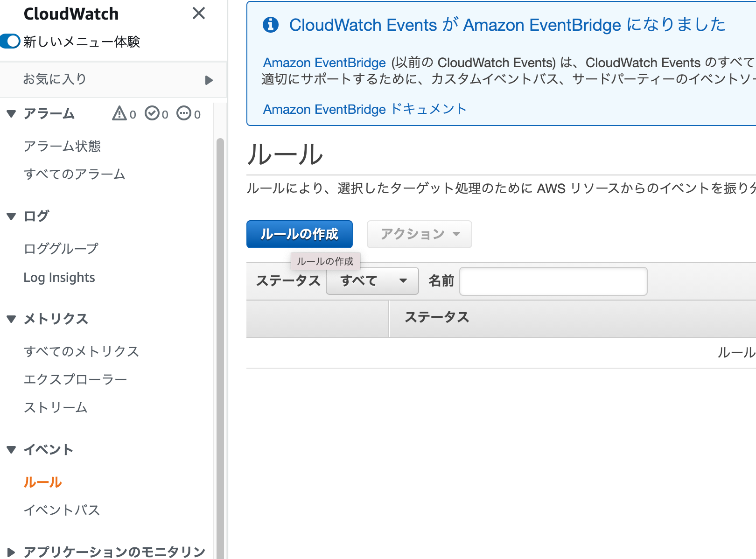
Task: Collapse the イベント section triangle
Action: tap(12, 449)
